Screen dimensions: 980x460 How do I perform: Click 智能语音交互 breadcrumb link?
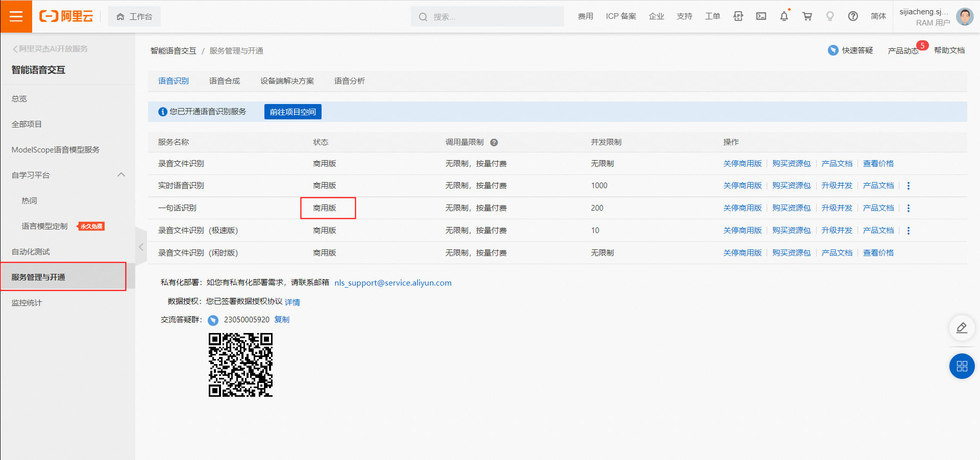coord(173,51)
